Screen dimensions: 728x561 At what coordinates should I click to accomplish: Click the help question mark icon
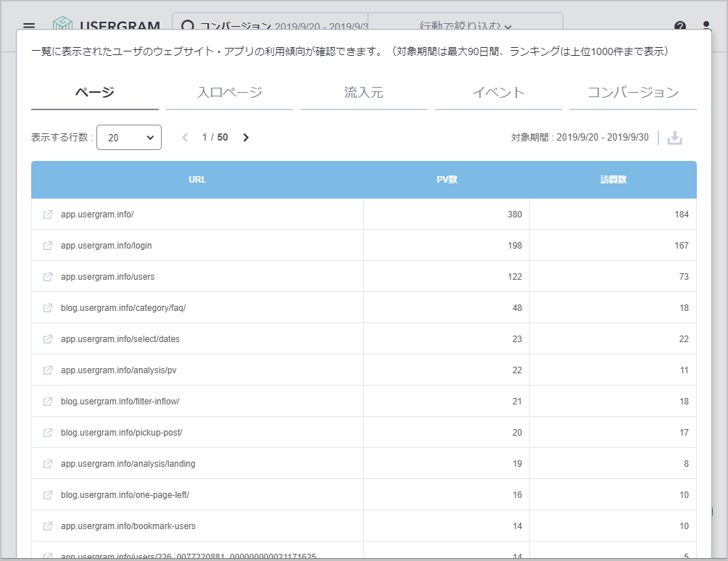[679, 26]
